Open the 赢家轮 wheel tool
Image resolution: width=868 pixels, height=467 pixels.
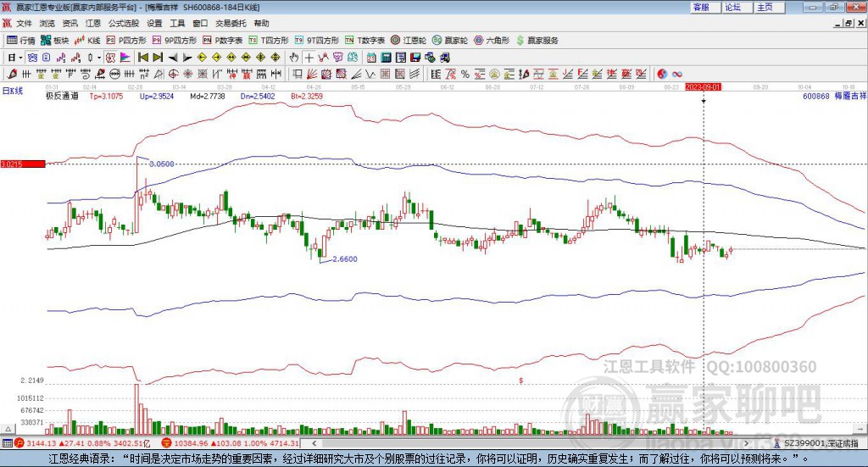click(450, 41)
